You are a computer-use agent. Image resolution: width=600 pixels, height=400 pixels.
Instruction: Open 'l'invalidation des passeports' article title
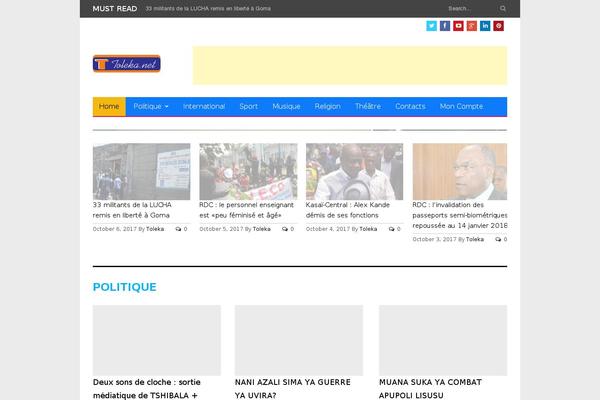[460, 215]
